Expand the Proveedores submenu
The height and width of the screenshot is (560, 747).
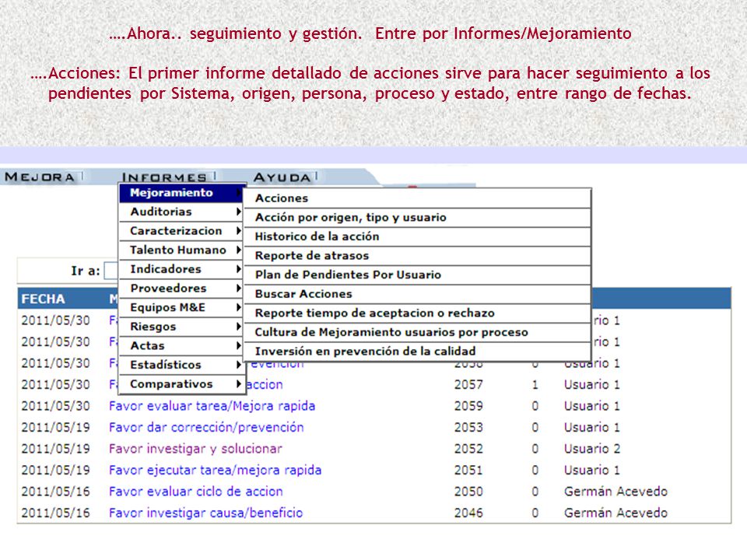[x=182, y=288]
